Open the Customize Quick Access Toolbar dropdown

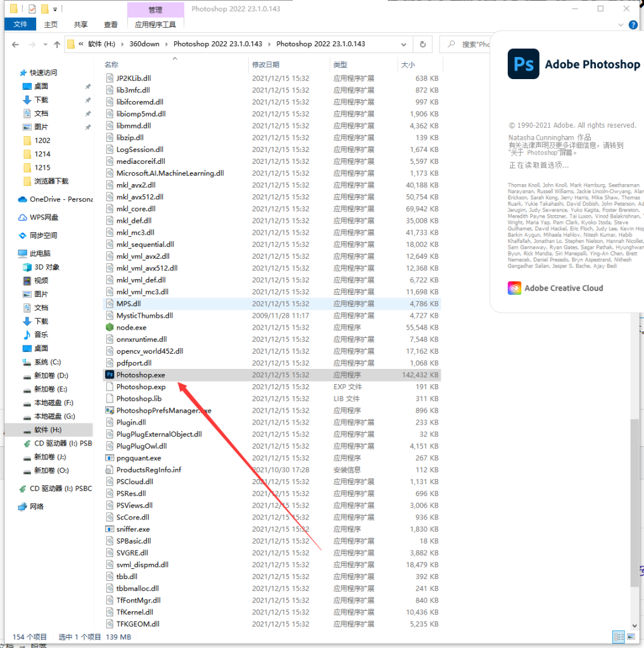click(55, 9)
